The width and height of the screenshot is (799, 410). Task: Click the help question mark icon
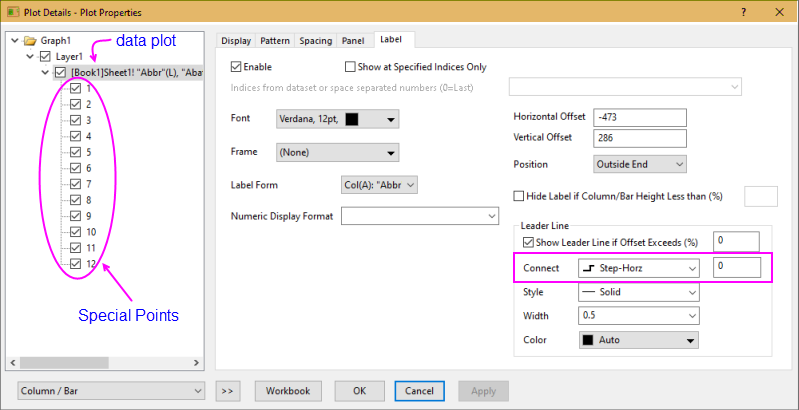[x=743, y=12]
